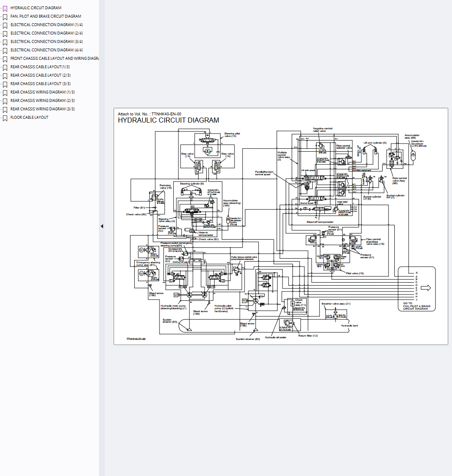Open REAR CHASSIS CABLE LAYOUT(1/3) bookmark

40,67
